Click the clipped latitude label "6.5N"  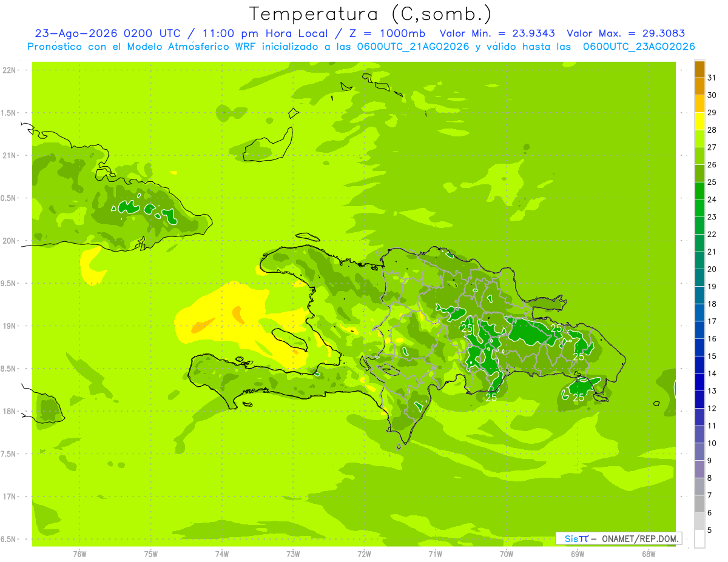click(x=8, y=540)
